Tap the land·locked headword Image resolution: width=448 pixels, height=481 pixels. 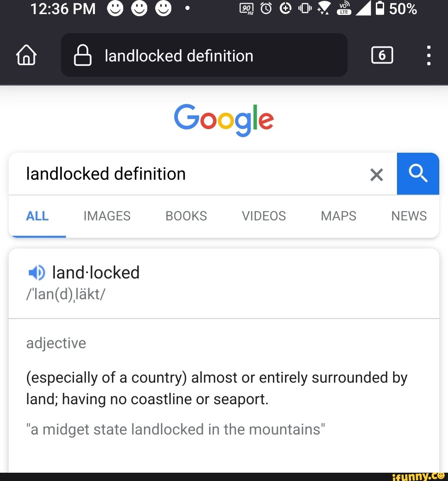click(96, 273)
